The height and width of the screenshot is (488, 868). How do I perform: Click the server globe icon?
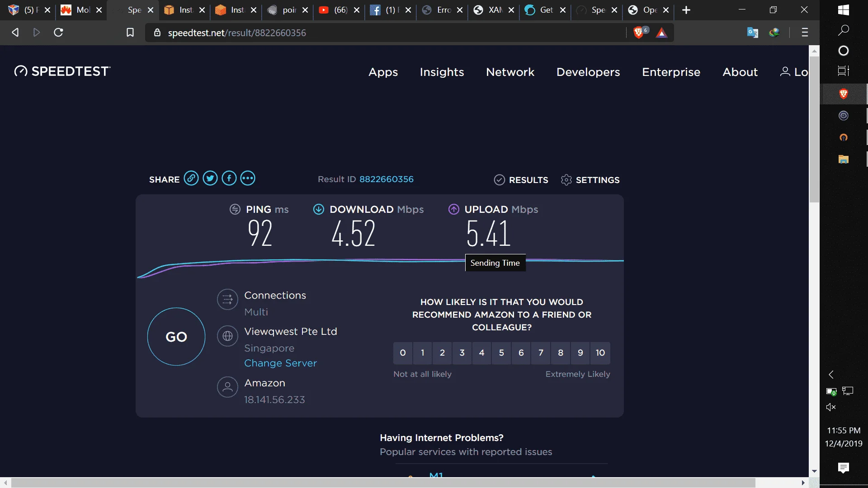(227, 336)
